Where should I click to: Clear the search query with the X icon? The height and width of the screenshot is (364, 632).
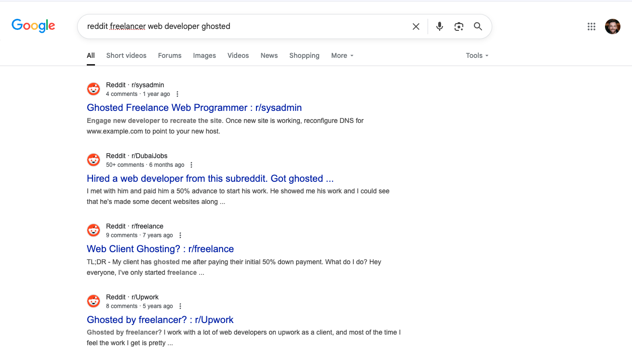416,27
